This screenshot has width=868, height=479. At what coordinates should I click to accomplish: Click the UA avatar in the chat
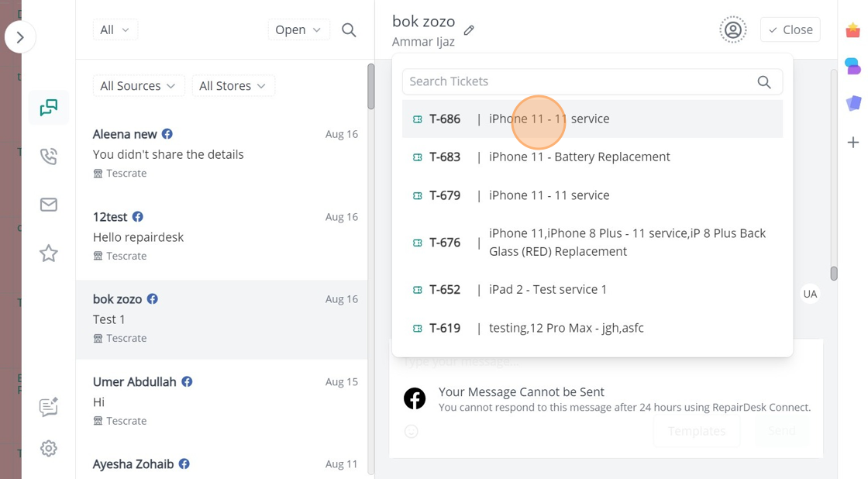coord(810,294)
